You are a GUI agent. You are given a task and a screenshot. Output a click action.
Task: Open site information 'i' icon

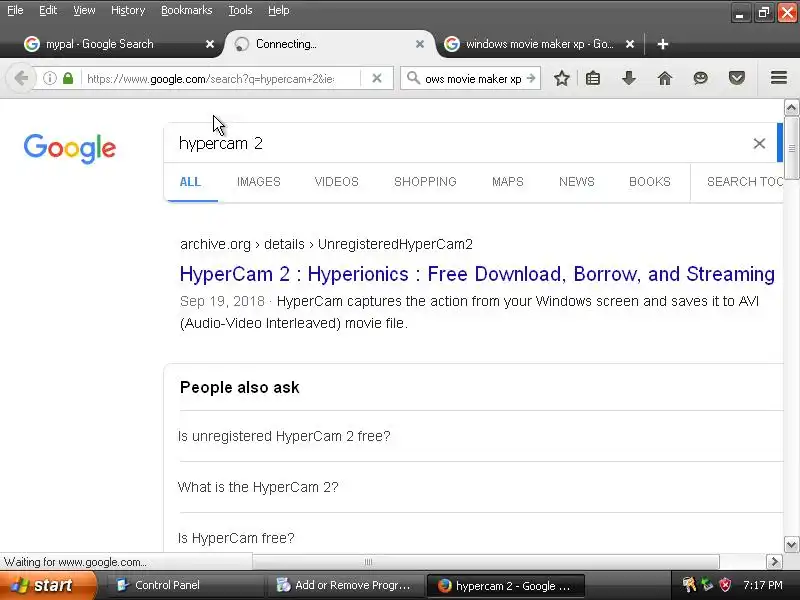(x=49, y=79)
